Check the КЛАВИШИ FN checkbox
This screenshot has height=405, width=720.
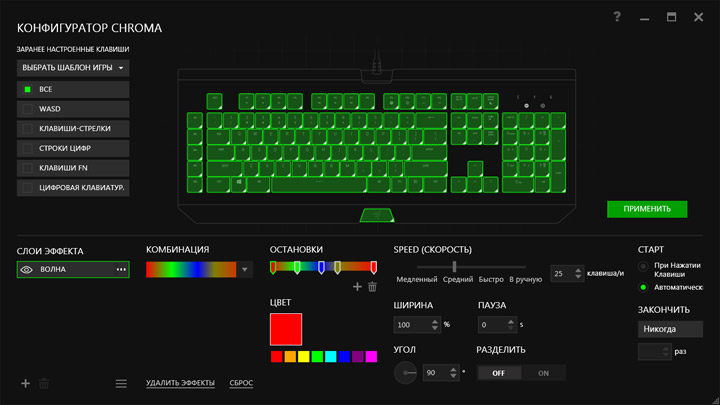[x=28, y=169]
